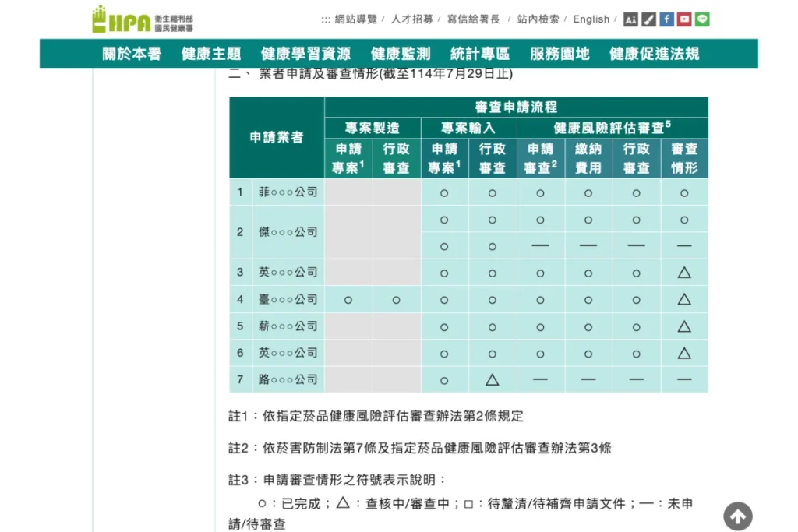This screenshot has width=798, height=532.
Task: Select the 臺○○○公司 row name
Action: [288, 299]
